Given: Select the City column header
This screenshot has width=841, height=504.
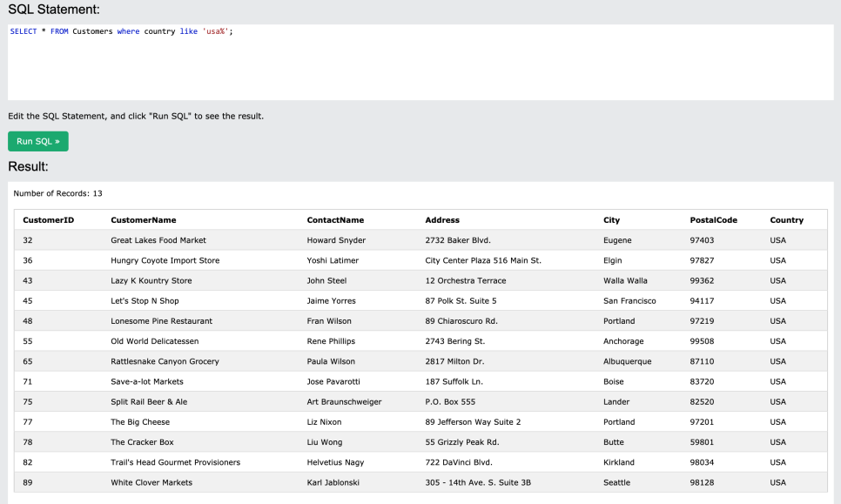Looking at the screenshot, I should [611, 220].
